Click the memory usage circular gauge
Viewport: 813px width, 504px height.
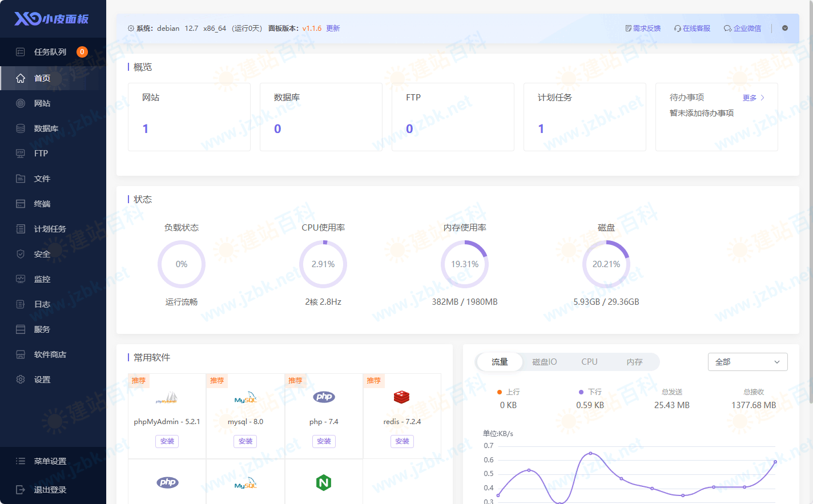(x=464, y=264)
